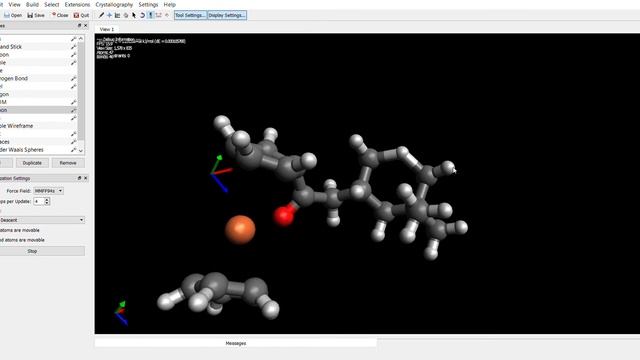Close the document with the toolbar Close button
Screen dimensions: 640x360
click(60, 15)
